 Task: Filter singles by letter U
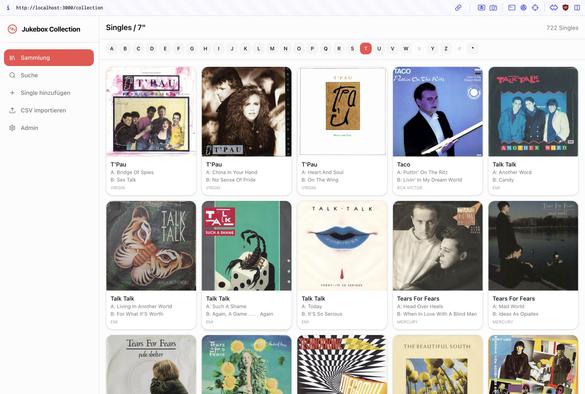click(379, 49)
